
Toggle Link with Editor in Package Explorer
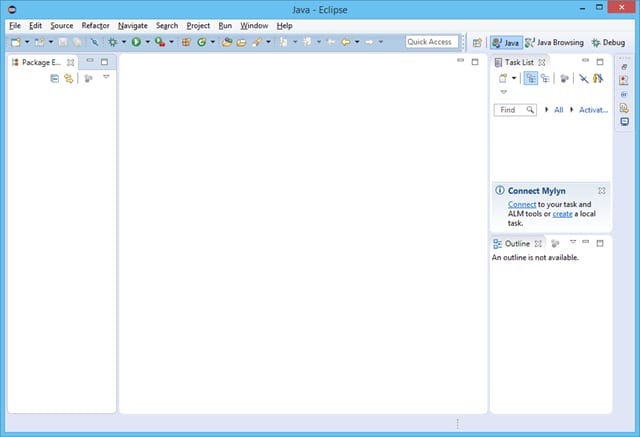[69, 78]
